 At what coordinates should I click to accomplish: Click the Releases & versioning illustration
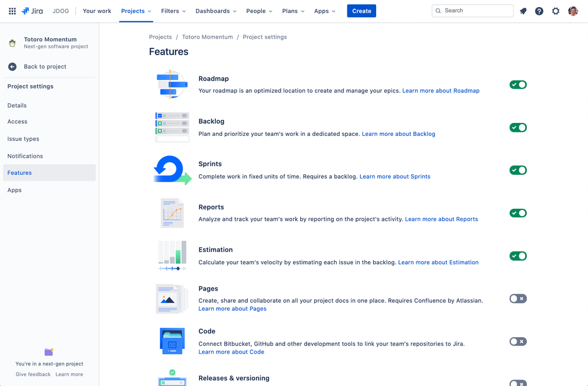click(x=172, y=378)
